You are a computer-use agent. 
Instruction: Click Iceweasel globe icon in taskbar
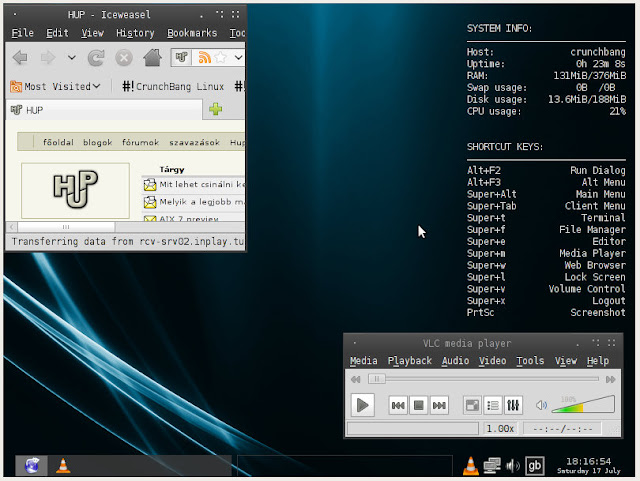(32, 465)
